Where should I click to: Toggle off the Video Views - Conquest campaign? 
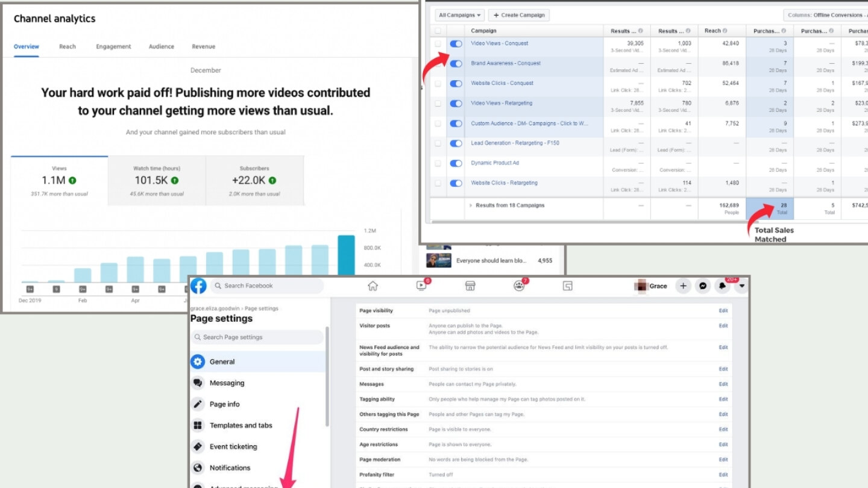point(456,43)
